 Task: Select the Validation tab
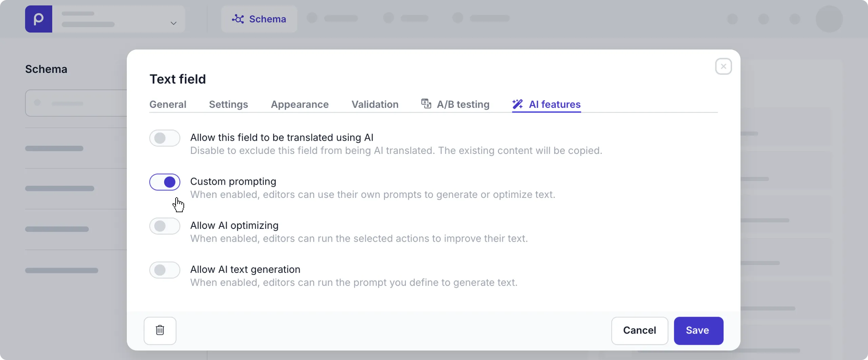[x=375, y=104]
